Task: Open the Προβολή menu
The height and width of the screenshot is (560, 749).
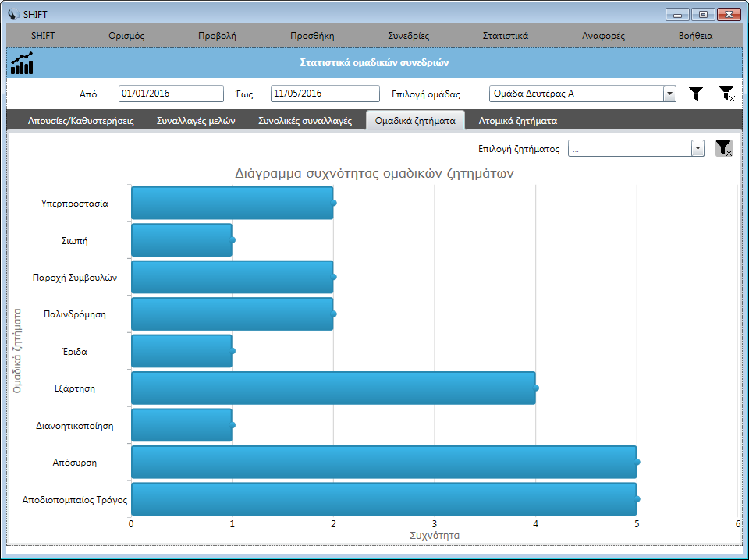Action: (217, 36)
